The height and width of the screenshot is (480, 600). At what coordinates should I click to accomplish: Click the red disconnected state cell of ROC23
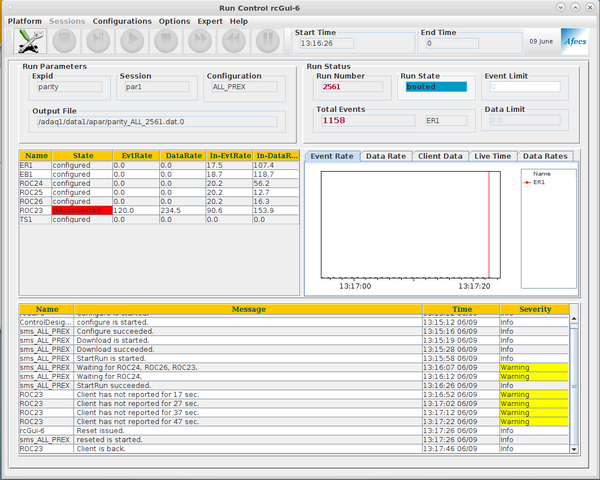[x=82, y=210]
